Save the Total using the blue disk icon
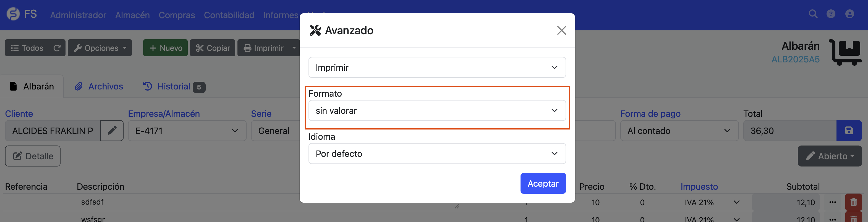This screenshot has height=222, width=868. [x=849, y=131]
